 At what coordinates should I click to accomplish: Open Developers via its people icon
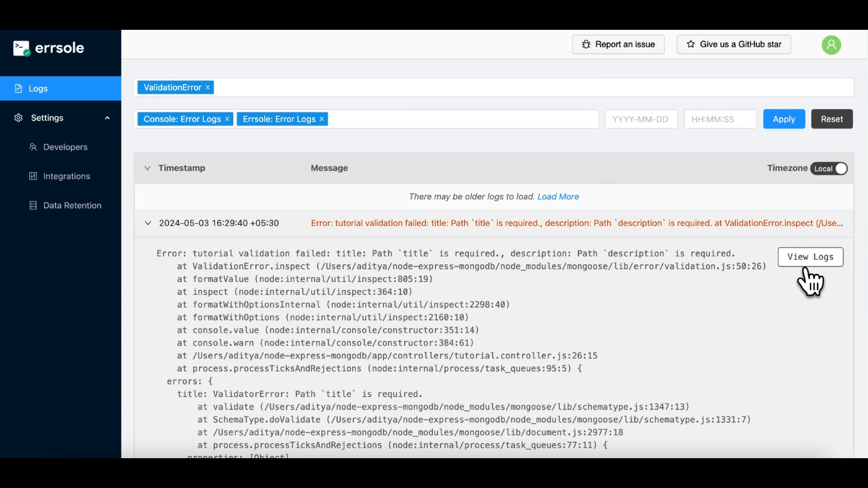click(x=33, y=147)
